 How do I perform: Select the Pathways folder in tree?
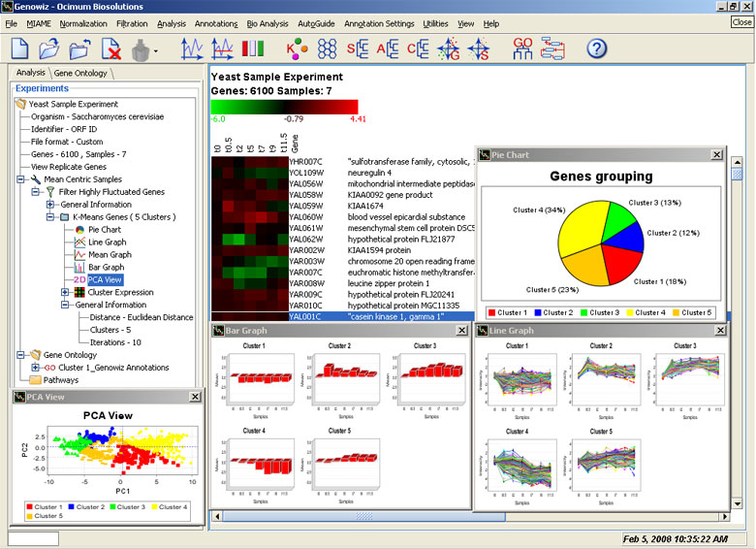coord(61,380)
